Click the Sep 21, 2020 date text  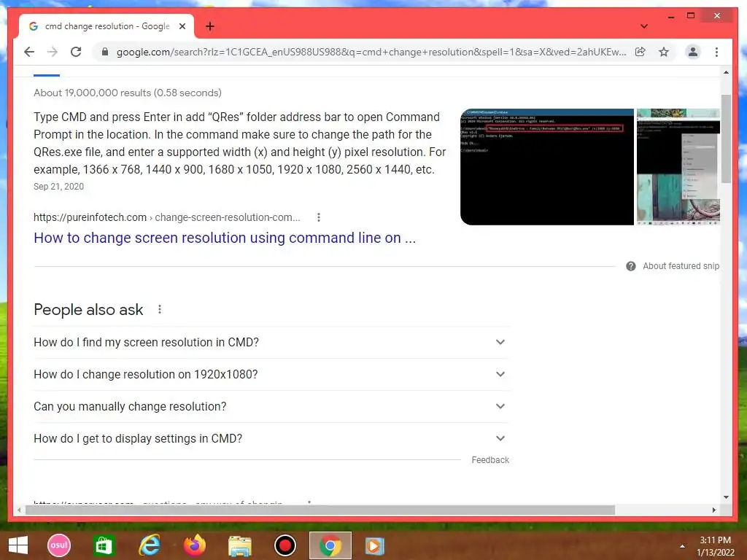(x=58, y=187)
